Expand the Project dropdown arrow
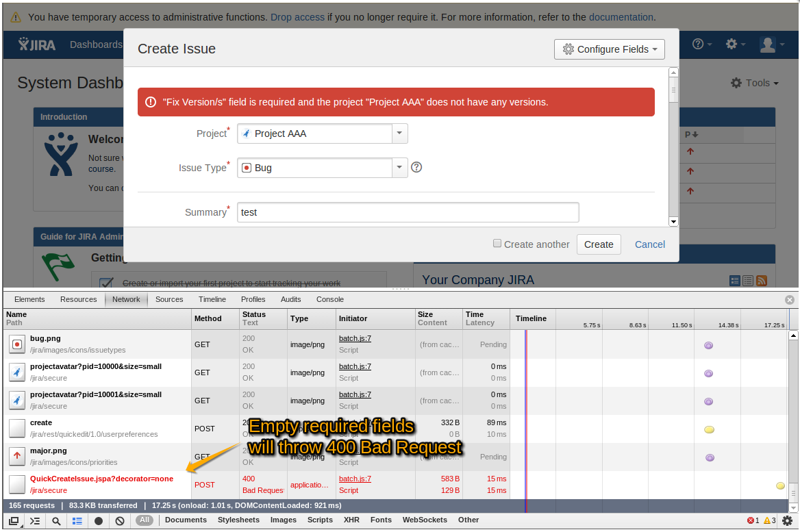 399,133
